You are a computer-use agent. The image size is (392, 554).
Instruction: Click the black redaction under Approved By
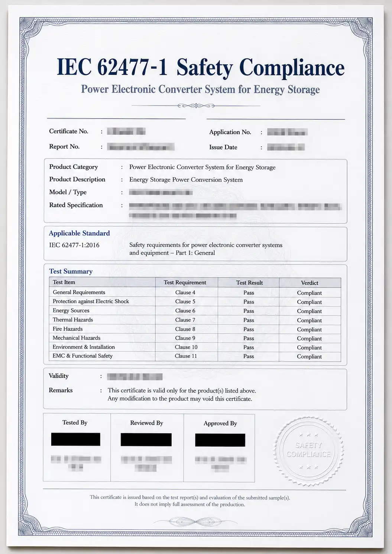tap(220, 440)
